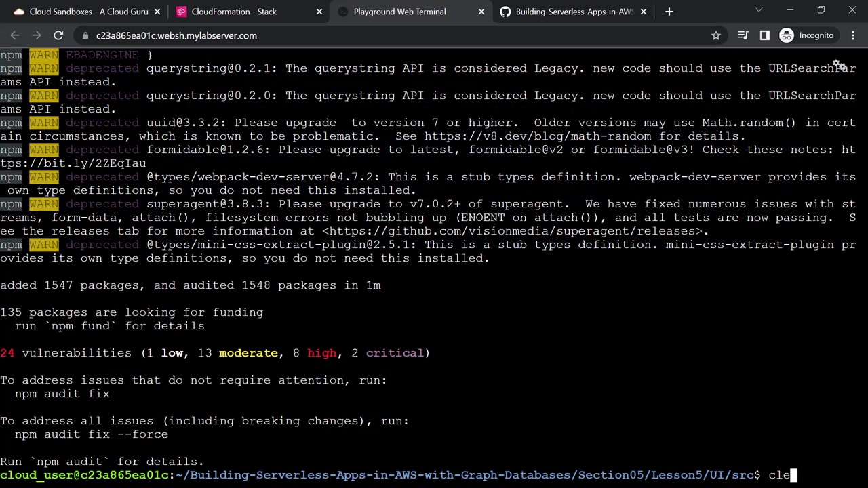The height and width of the screenshot is (488, 868).
Task: Close the Playground Web Terminal tab
Action: (x=481, y=12)
